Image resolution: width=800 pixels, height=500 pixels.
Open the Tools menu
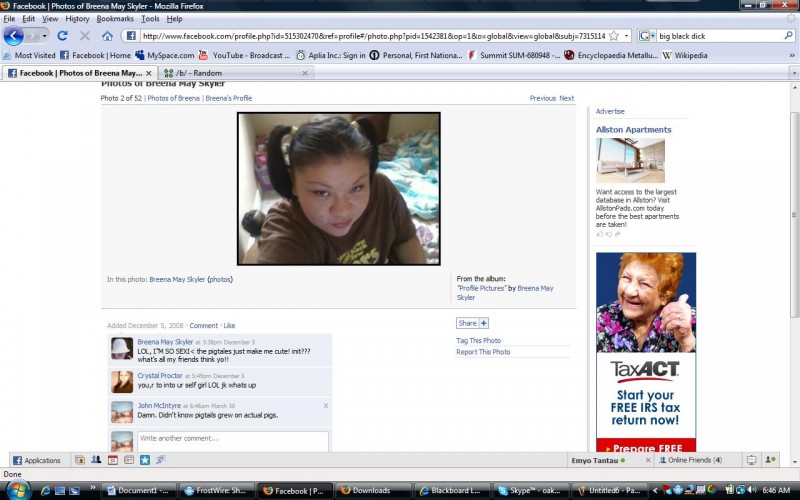tap(150, 19)
